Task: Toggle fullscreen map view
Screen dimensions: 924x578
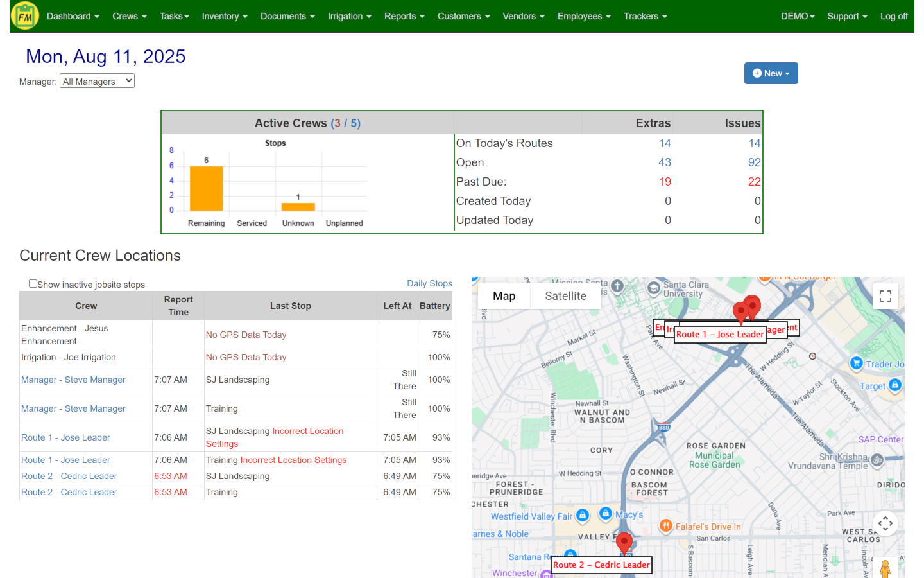Action: pyautogui.click(x=886, y=296)
